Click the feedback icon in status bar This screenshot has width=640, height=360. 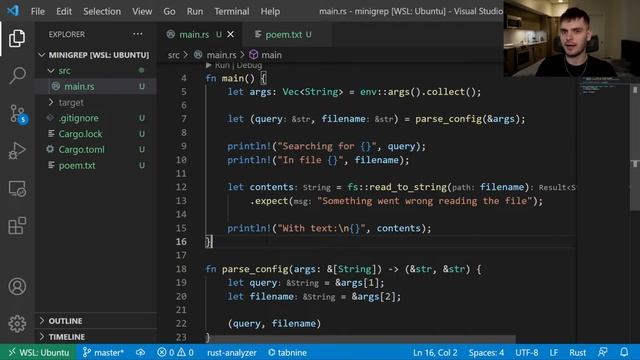602,352
